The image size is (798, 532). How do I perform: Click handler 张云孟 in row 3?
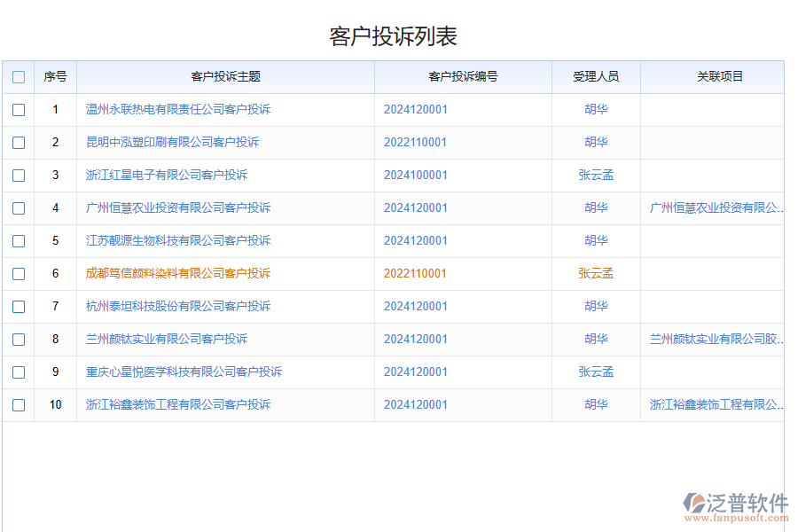(x=596, y=175)
